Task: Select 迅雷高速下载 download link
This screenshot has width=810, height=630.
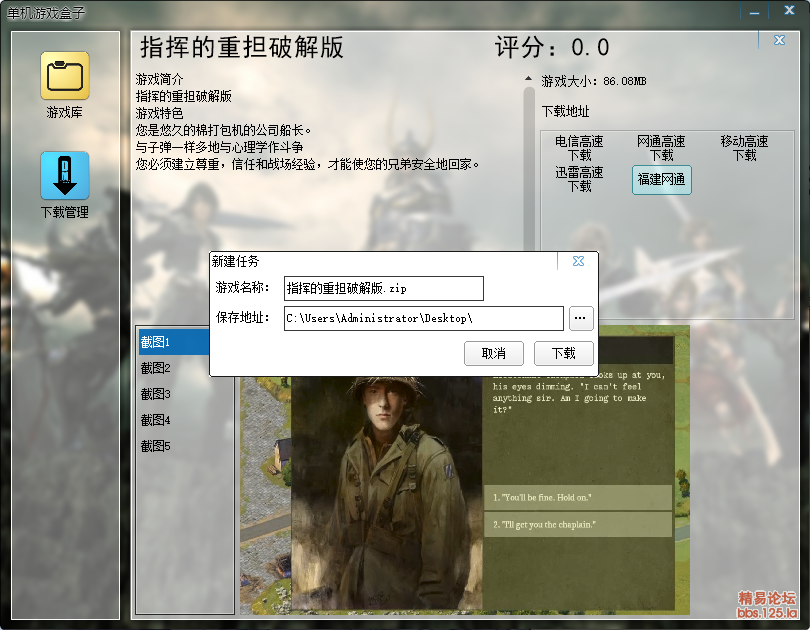Action: pyautogui.click(x=579, y=179)
